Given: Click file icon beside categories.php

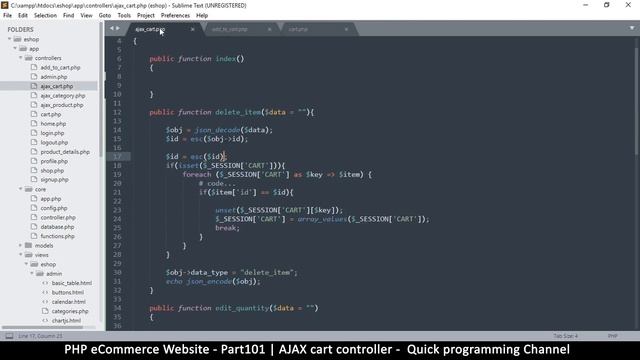Looking at the screenshot, I should pos(45,311).
